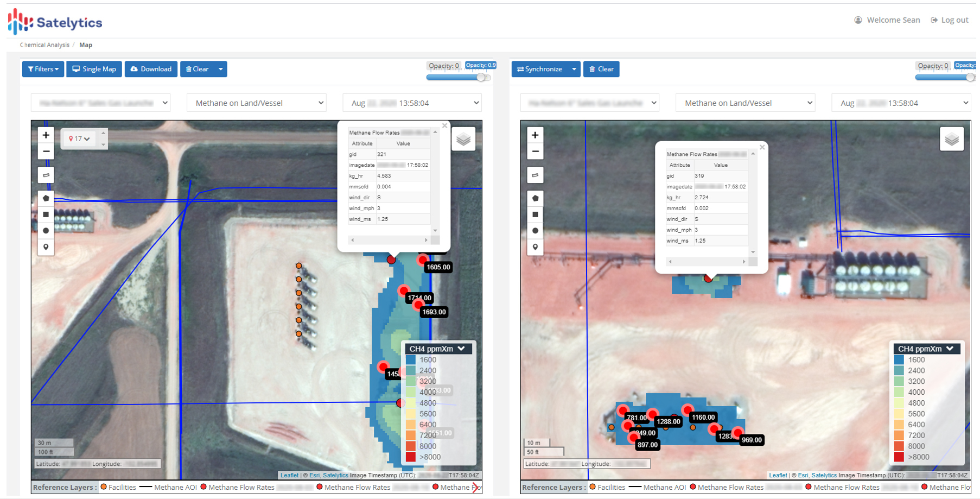Click the left map opacity slider handle

(481, 77)
